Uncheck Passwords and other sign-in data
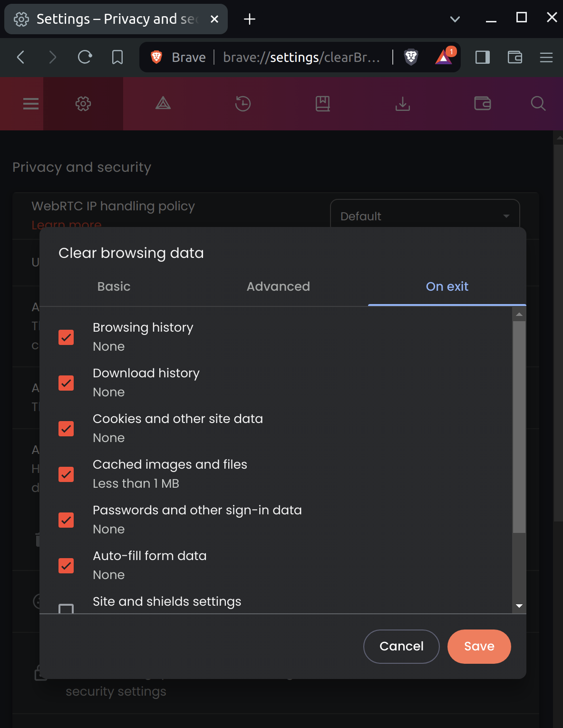Image resolution: width=563 pixels, height=728 pixels. (x=66, y=520)
